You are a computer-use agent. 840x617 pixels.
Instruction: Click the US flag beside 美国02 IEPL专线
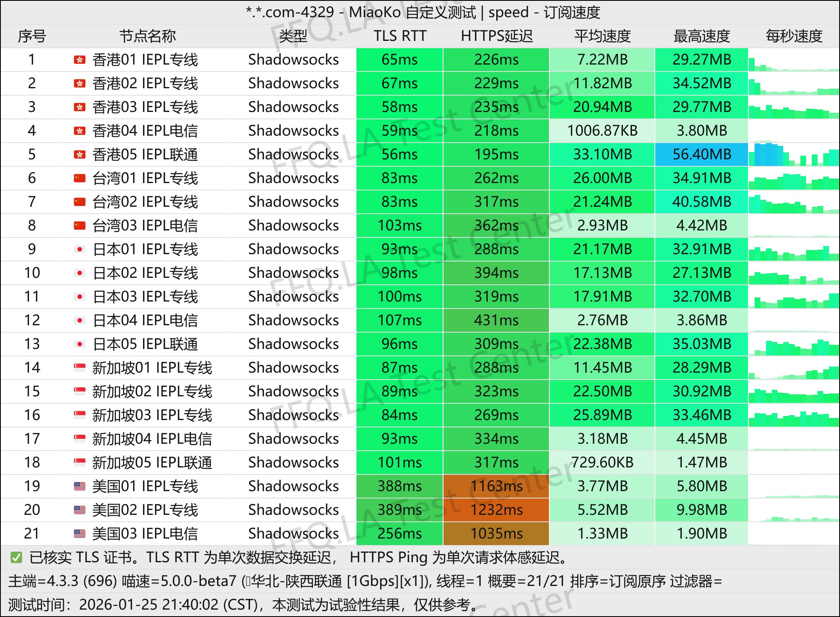coord(80,510)
